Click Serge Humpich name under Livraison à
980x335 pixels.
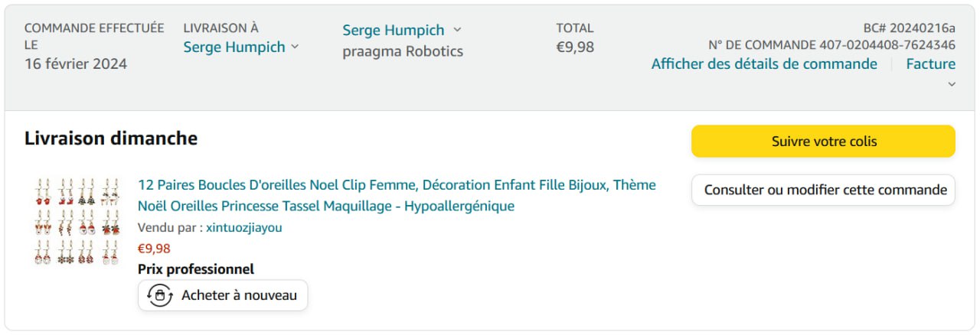[x=234, y=47]
